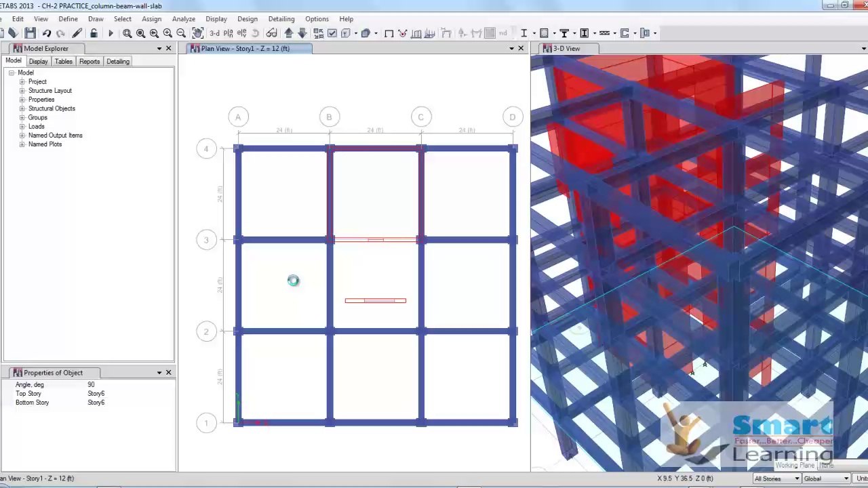This screenshot has height=488, width=868.
Task: Close the Plan View window
Action: pos(521,49)
